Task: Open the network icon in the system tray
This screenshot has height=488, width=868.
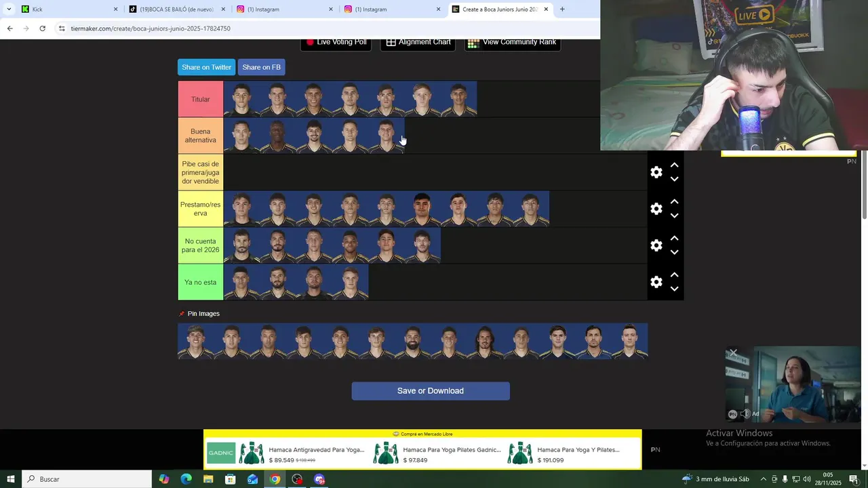Action: [796, 479]
